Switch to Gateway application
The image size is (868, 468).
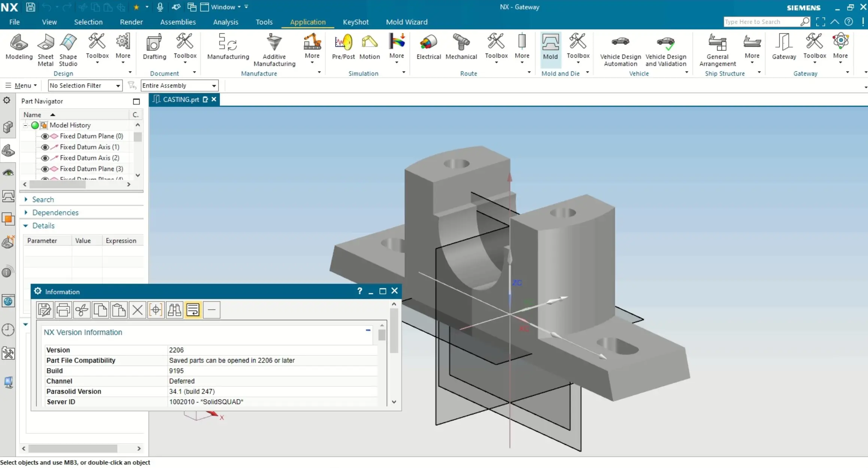click(x=784, y=47)
